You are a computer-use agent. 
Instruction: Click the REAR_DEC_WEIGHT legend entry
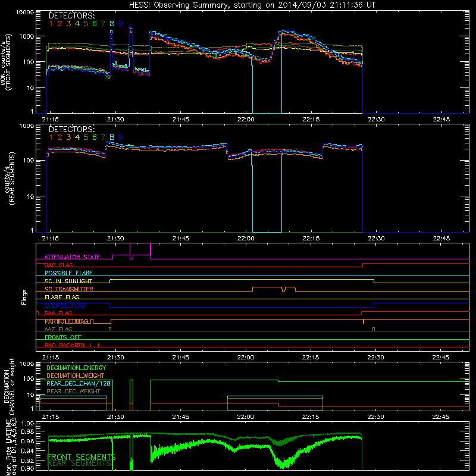(x=73, y=392)
